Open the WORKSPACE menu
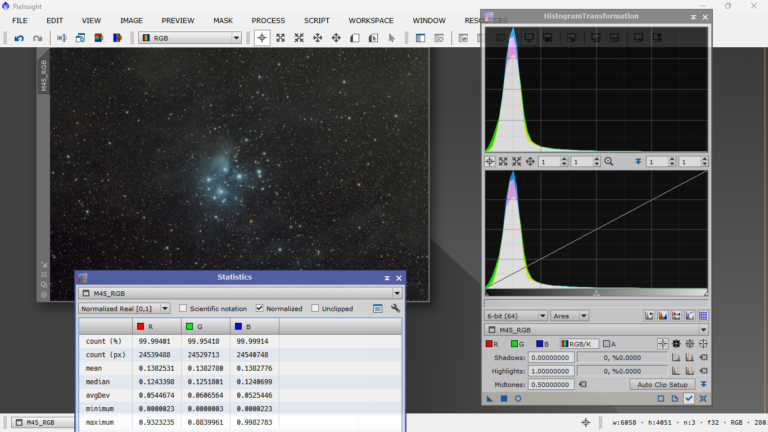The image size is (768, 432). (371, 21)
